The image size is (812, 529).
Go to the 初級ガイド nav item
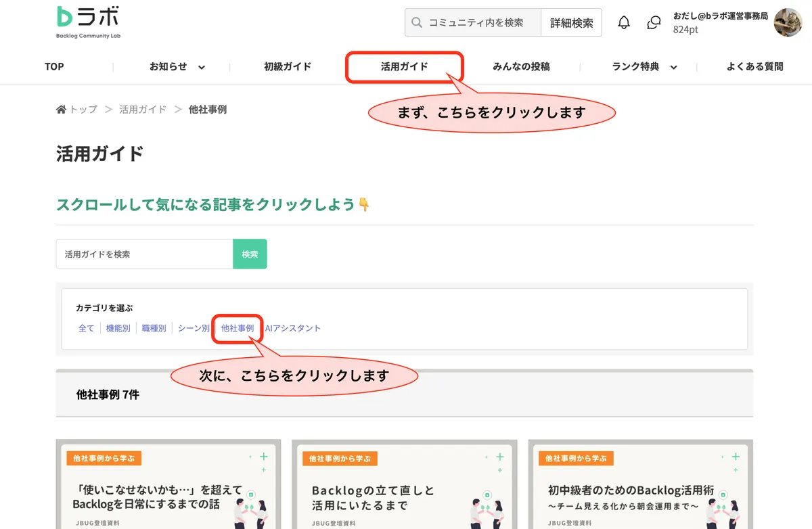pyautogui.click(x=288, y=67)
